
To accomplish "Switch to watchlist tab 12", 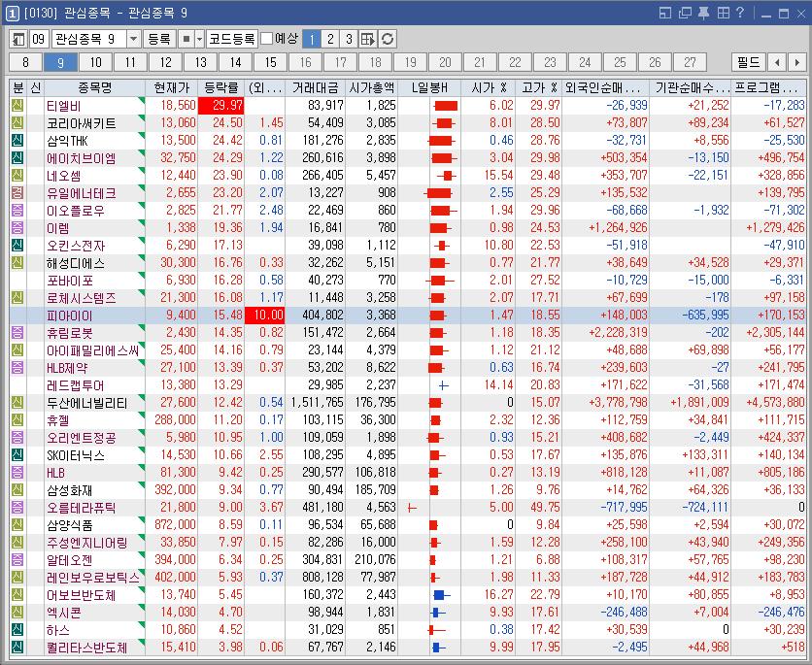I will coord(166,63).
